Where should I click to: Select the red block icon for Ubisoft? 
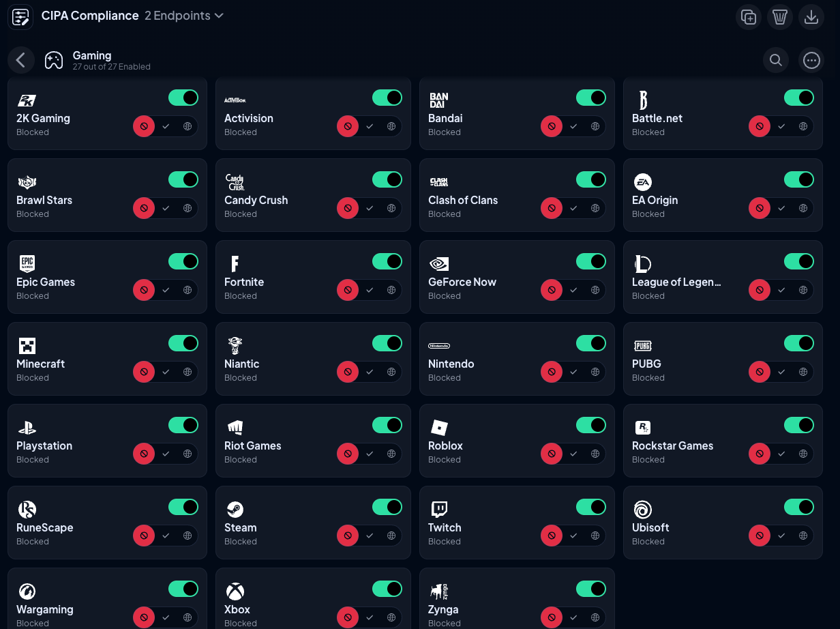point(760,536)
